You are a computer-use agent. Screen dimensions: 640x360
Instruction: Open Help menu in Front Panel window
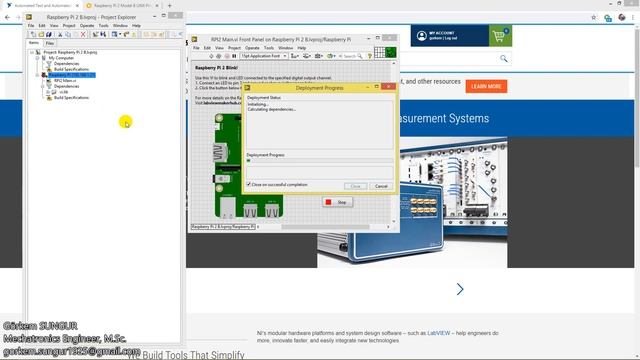[302, 48]
